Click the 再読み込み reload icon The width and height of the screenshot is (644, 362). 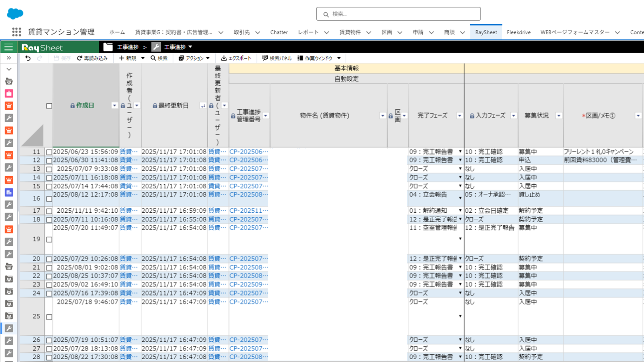[79, 58]
